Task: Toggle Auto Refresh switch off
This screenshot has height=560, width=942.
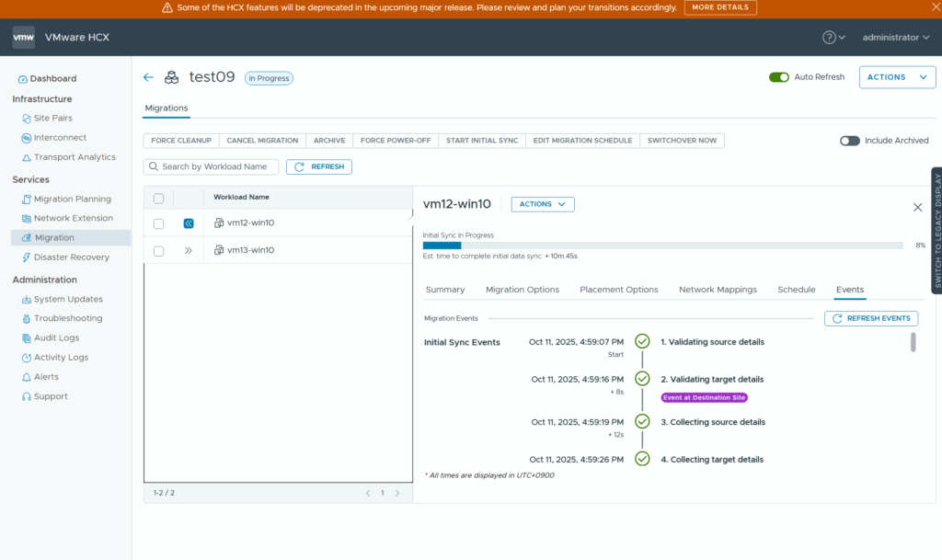Action: 779,77
